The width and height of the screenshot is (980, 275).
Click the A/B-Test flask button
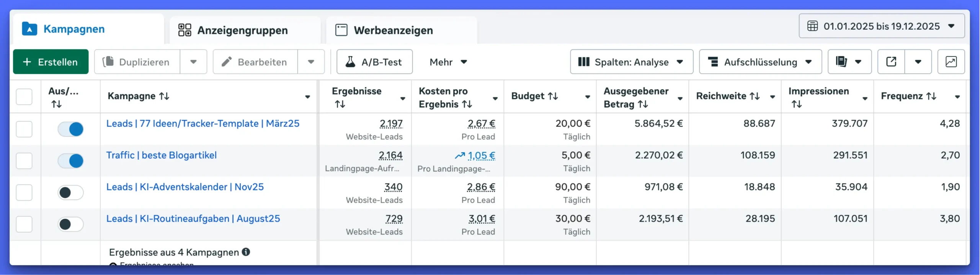pos(374,62)
